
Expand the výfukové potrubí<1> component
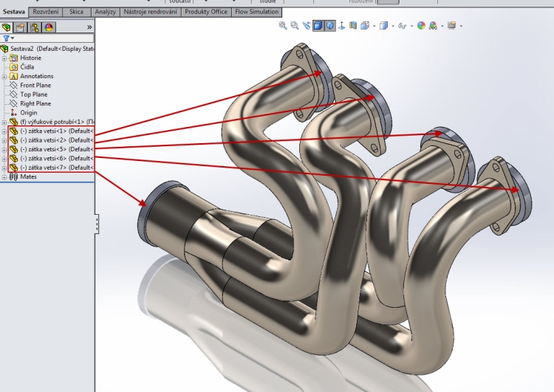point(4,123)
